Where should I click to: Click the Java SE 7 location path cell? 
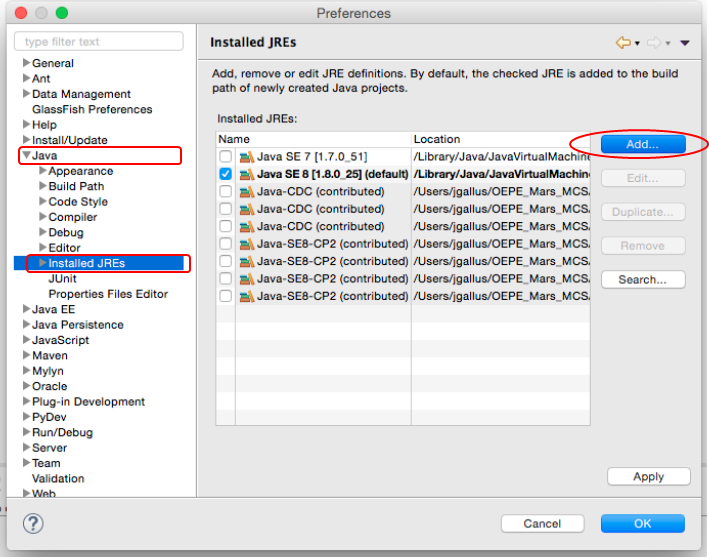[x=501, y=157]
